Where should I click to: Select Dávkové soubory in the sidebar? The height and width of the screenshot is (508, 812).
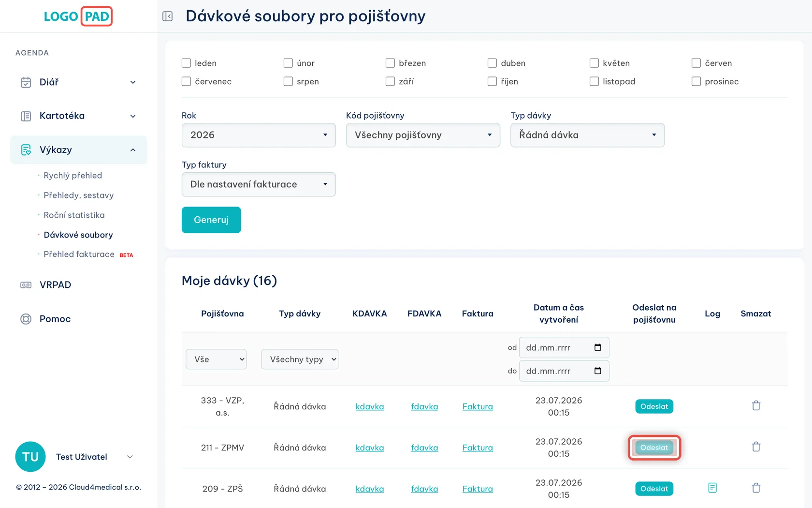[78, 235]
